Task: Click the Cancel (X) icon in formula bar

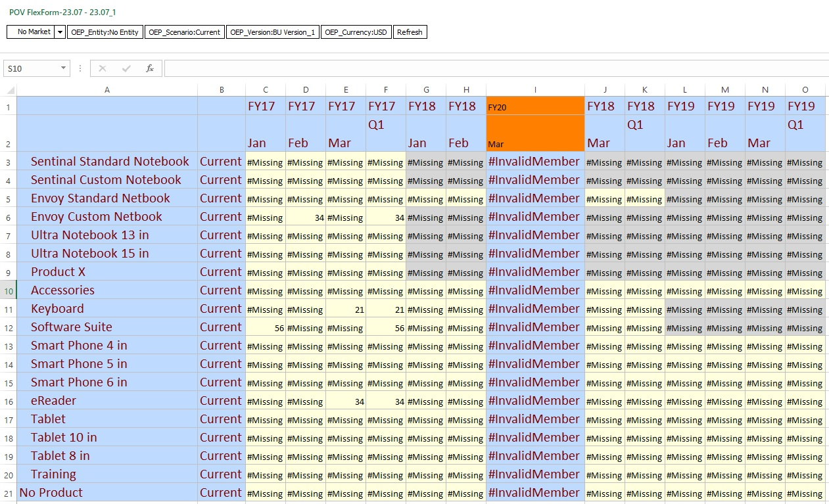Action: 102,68
